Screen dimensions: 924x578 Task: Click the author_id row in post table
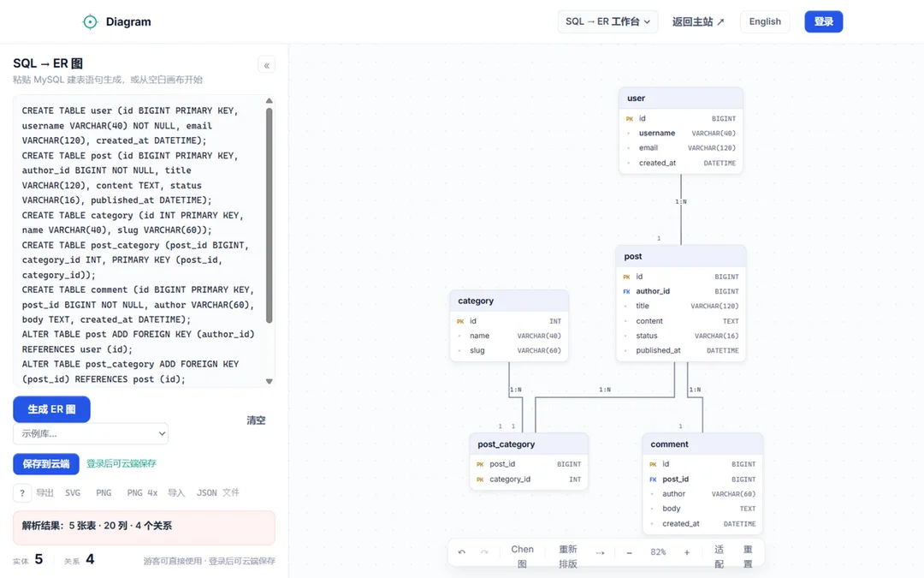tap(681, 291)
